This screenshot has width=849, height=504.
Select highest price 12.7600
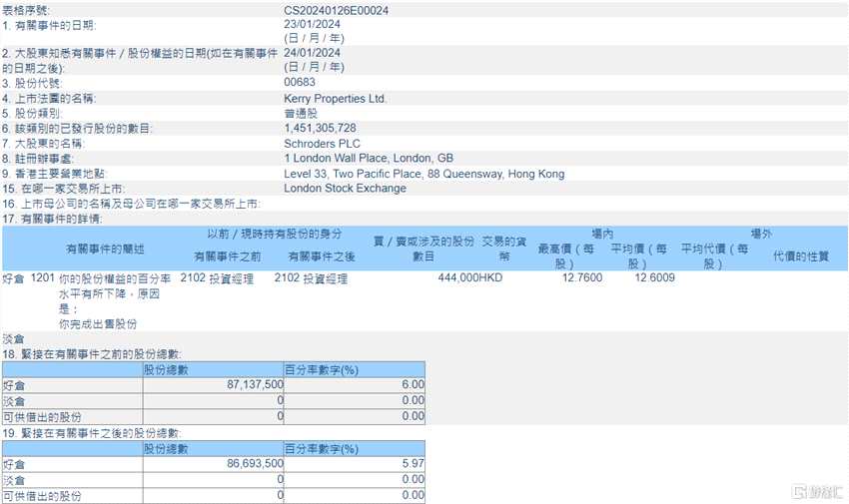582,278
